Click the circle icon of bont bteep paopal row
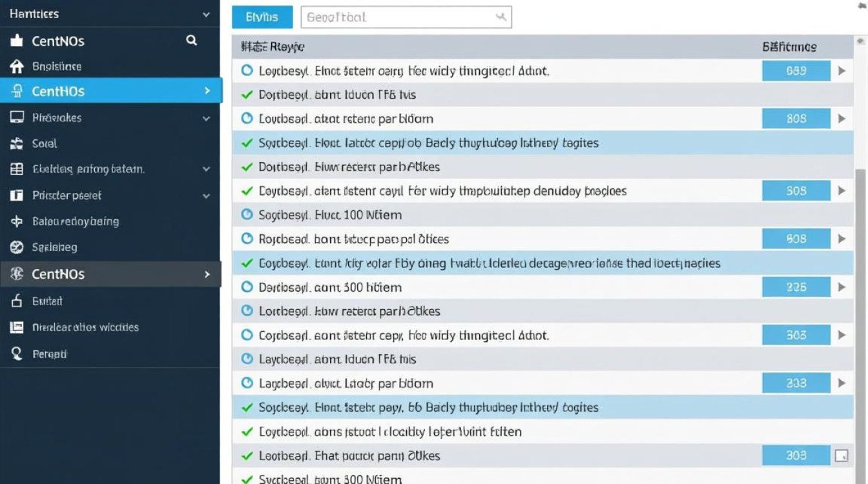Image resolution: width=868 pixels, height=484 pixels. (x=247, y=239)
